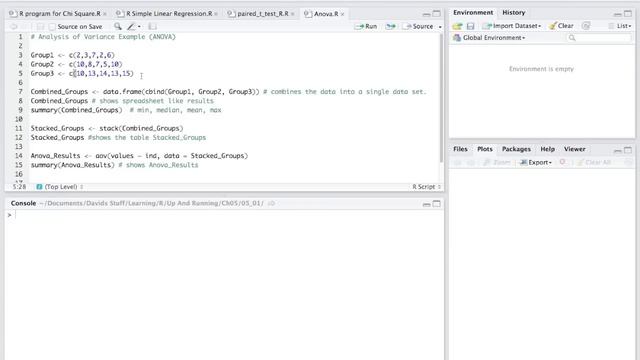Open the (Top Level) scope selector
The image size is (640, 360).
click(x=60, y=187)
